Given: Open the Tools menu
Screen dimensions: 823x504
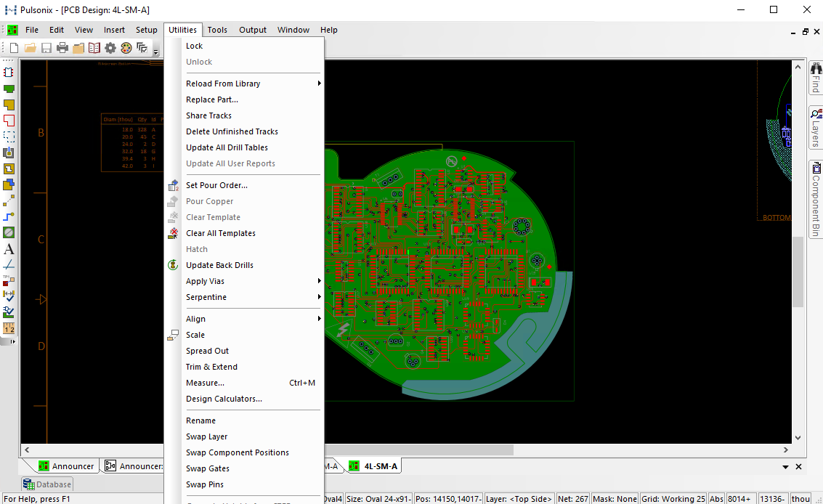Looking at the screenshot, I should (217, 30).
